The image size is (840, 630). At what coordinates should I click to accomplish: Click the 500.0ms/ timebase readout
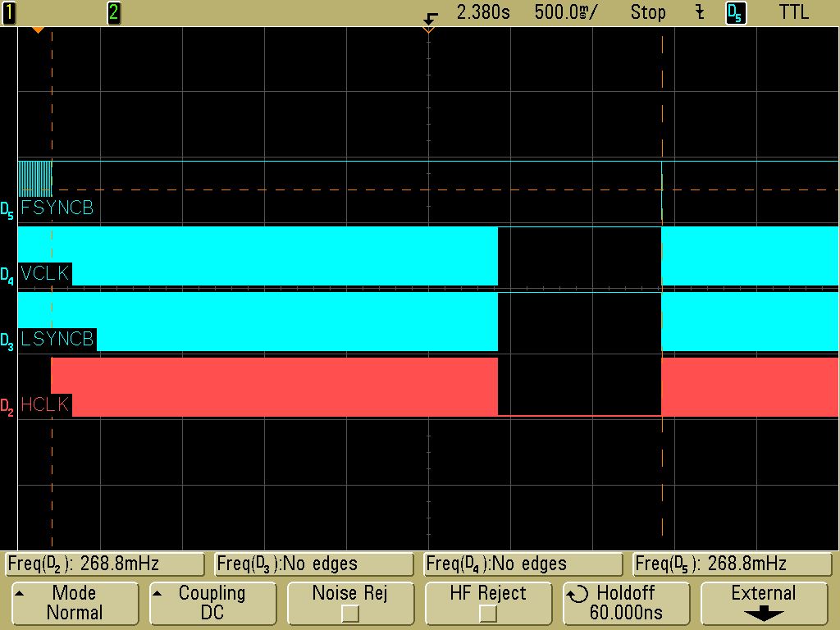coord(566,12)
